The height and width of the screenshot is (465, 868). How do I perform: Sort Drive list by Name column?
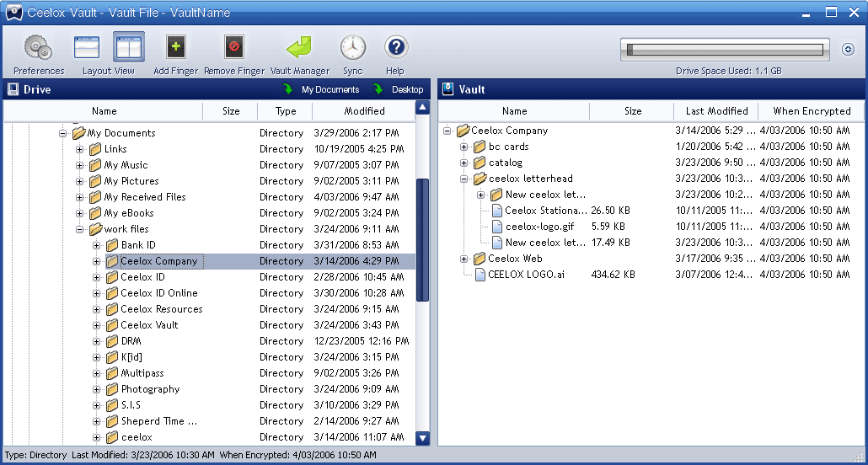[x=104, y=111]
